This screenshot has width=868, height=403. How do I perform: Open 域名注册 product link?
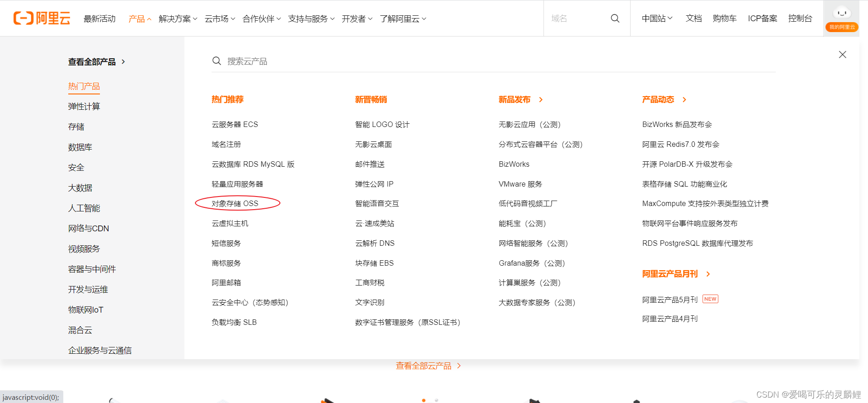click(x=226, y=145)
